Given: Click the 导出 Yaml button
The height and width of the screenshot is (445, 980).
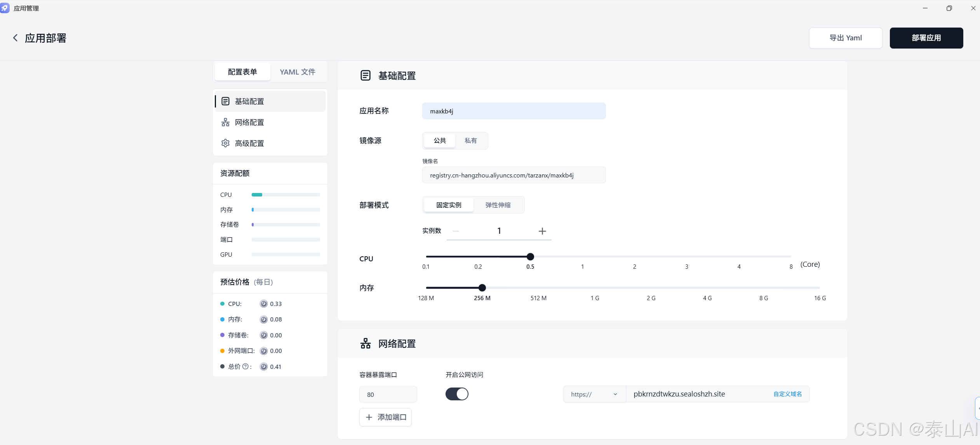Looking at the screenshot, I should pyautogui.click(x=845, y=38).
